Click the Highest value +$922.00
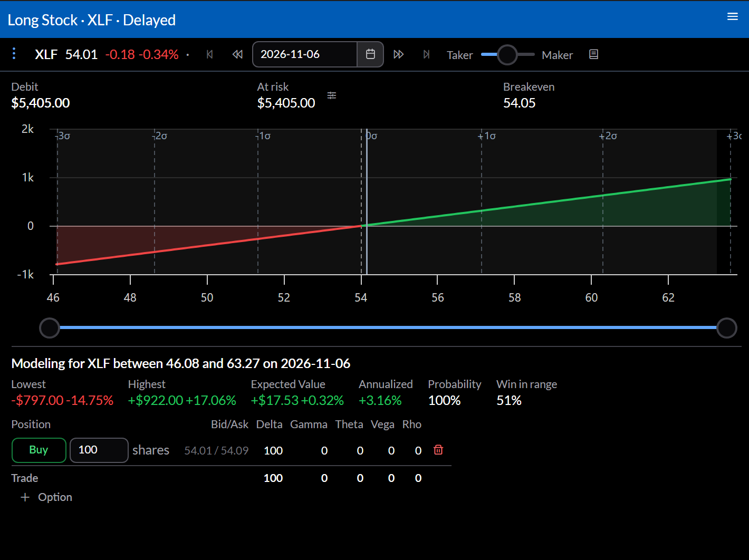 [156, 400]
